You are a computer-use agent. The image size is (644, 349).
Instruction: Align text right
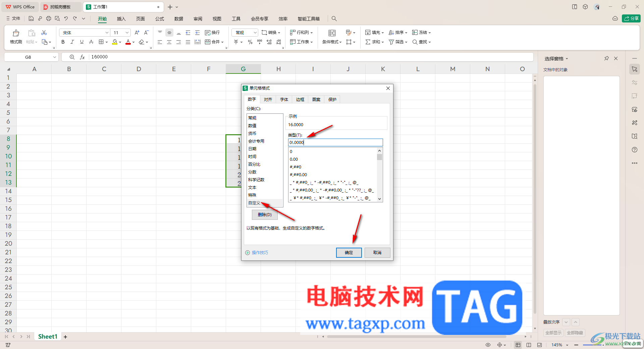click(x=179, y=42)
